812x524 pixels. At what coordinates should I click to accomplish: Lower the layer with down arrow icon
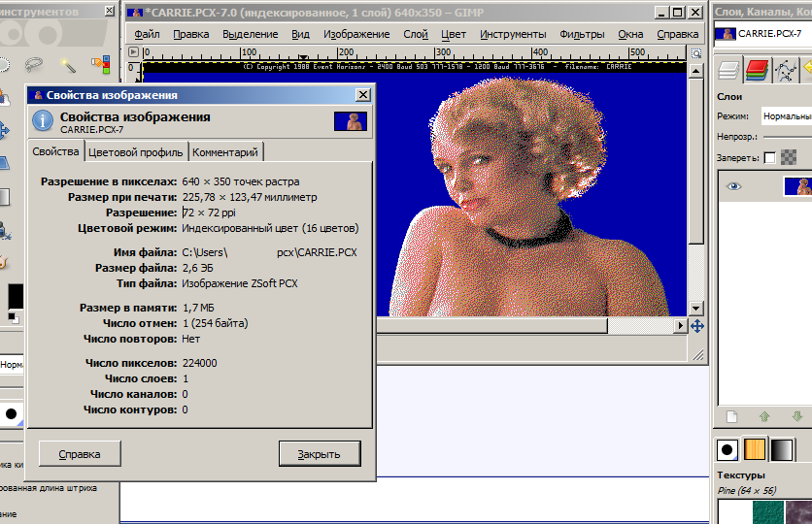(797, 416)
